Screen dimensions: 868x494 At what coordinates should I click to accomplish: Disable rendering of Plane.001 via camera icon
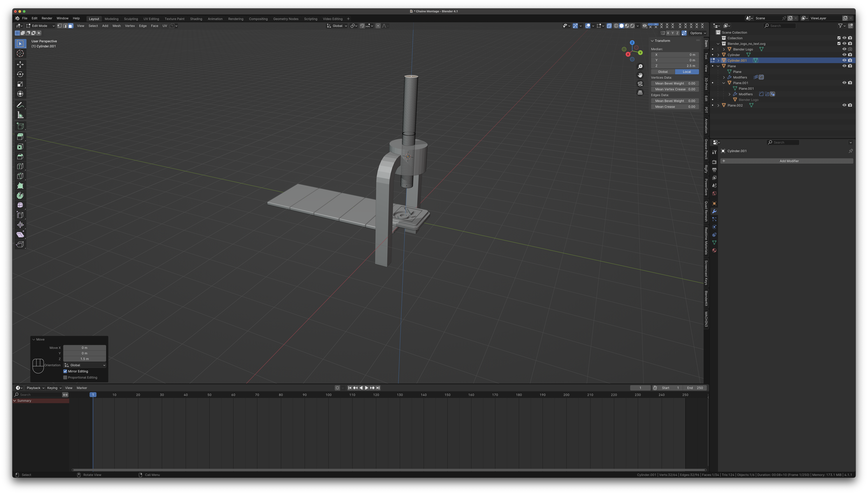click(850, 83)
